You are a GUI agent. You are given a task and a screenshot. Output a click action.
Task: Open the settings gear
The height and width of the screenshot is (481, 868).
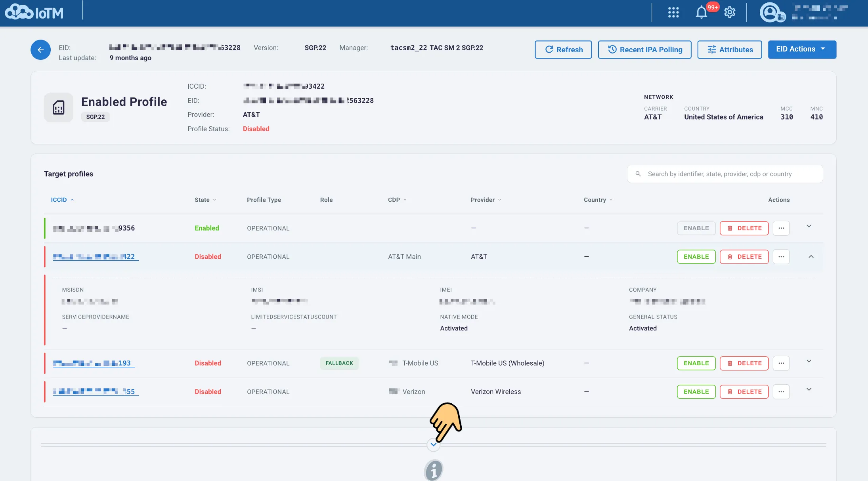click(730, 13)
